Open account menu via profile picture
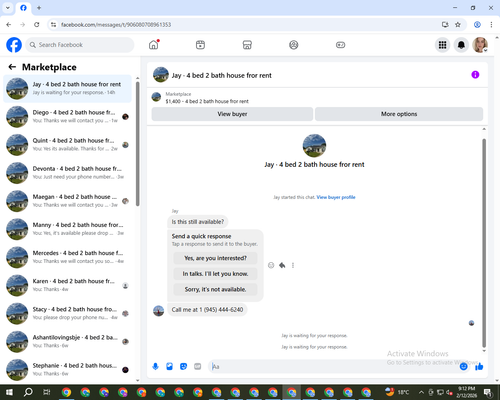Screen dimensions: 500x400 point(480,45)
